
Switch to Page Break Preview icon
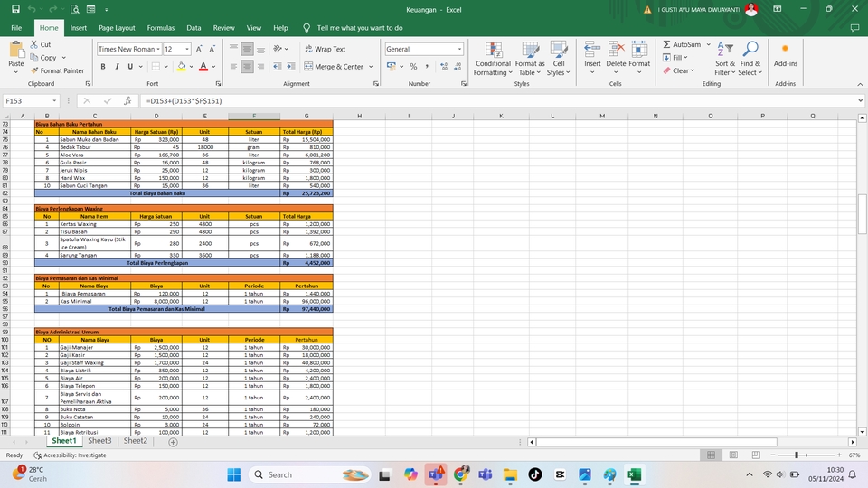coord(756,455)
